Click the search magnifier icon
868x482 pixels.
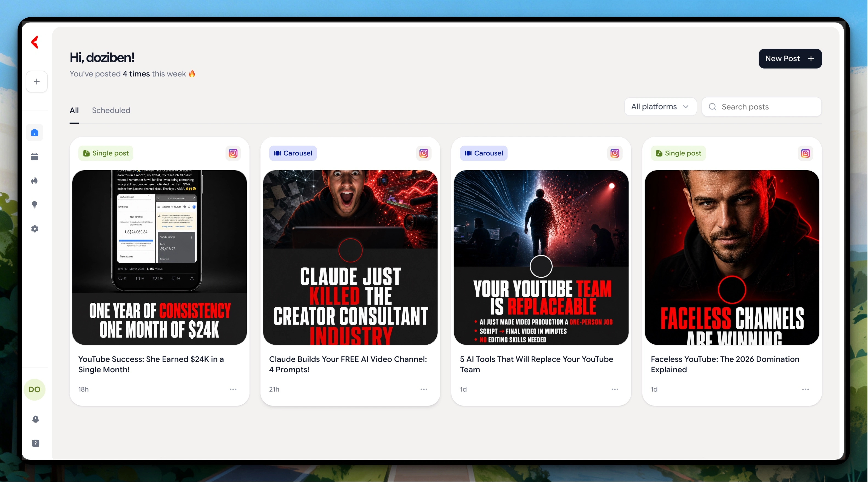coord(713,107)
